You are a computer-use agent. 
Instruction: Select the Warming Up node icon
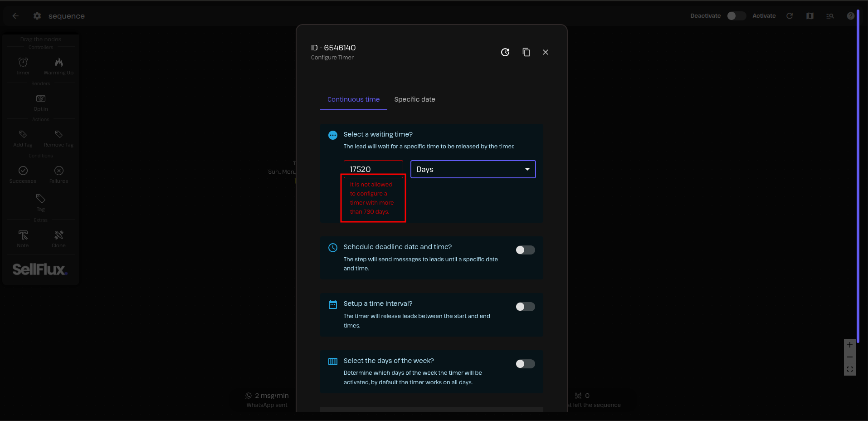pos(59,62)
